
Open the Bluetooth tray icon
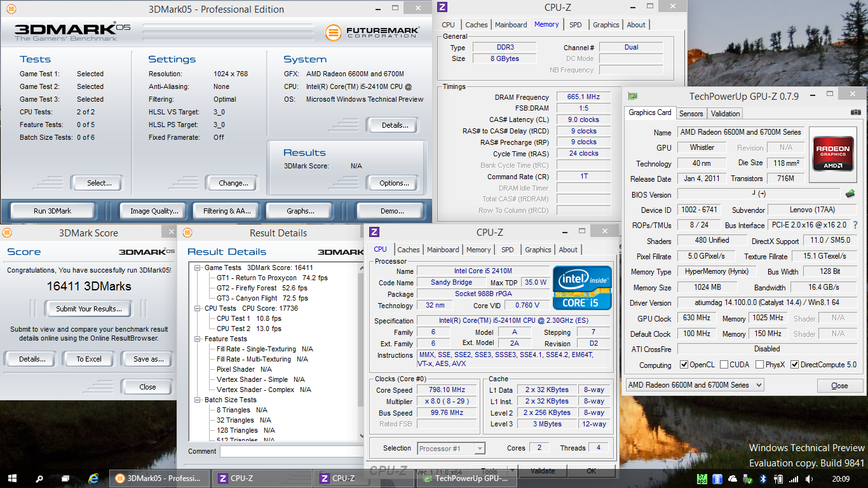(764, 478)
